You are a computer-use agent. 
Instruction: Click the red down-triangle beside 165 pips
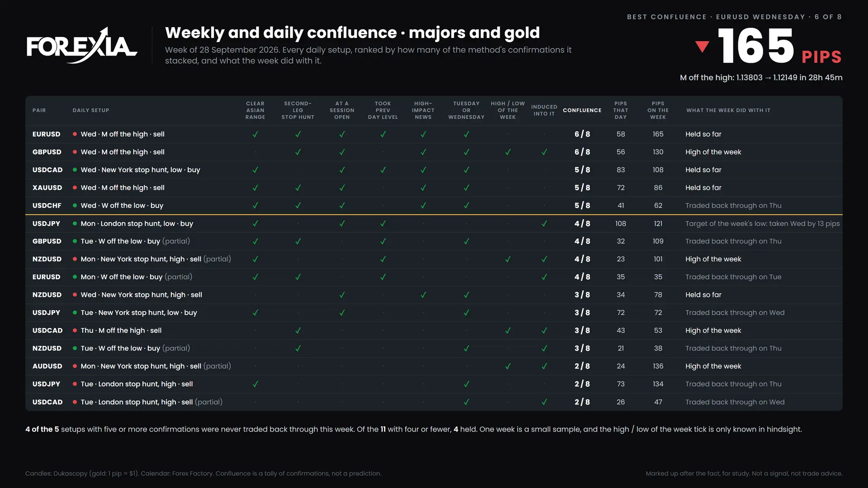[702, 47]
